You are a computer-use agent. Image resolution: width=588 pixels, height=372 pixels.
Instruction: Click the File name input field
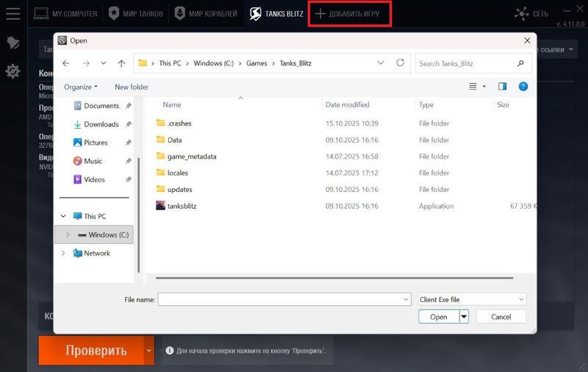coord(283,299)
